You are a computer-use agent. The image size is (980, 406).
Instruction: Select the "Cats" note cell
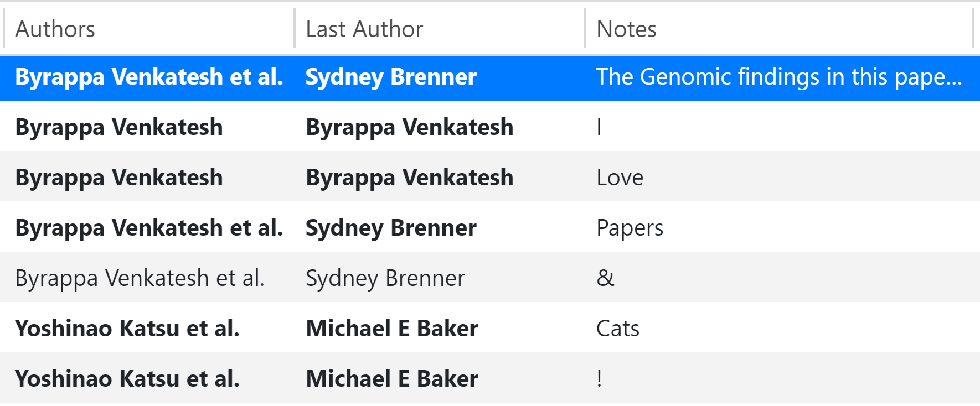(617, 329)
